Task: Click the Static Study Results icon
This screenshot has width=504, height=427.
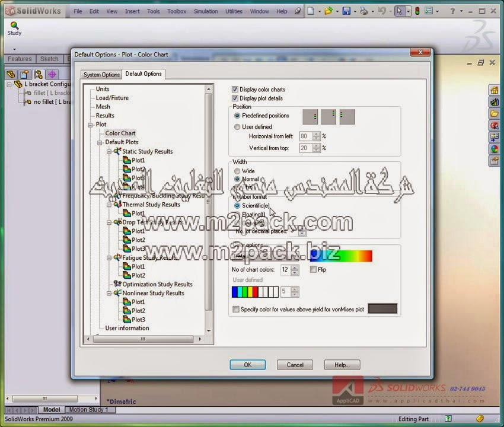Action: (x=117, y=151)
